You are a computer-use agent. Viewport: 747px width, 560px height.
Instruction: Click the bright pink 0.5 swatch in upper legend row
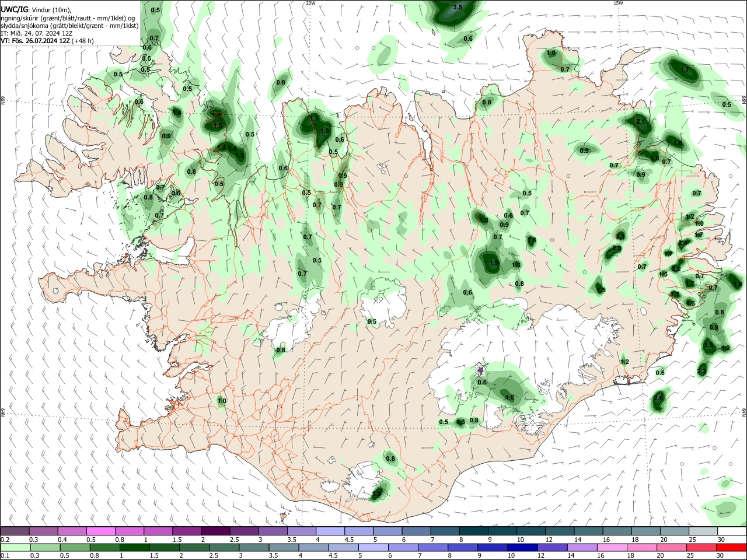tap(100, 531)
